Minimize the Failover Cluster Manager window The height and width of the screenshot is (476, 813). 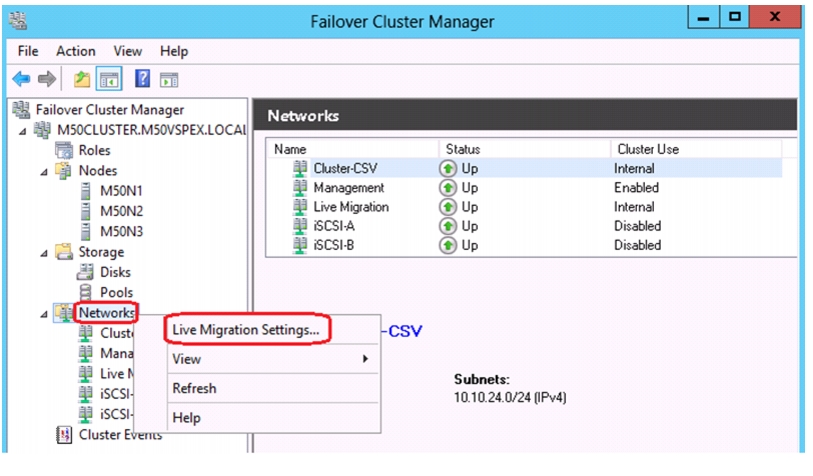click(703, 18)
